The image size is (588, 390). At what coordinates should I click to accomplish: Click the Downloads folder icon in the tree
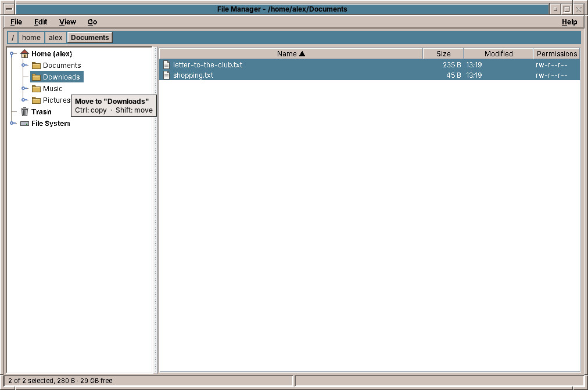pos(36,77)
